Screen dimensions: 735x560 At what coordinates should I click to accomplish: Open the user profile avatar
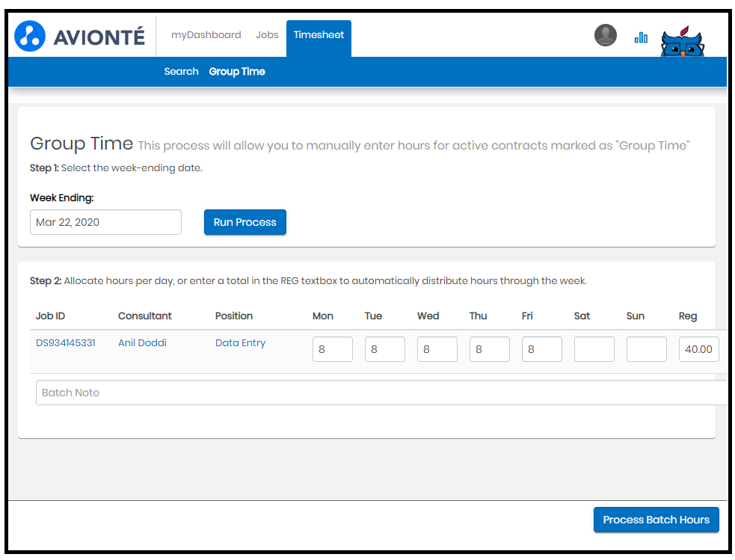pos(605,35)
